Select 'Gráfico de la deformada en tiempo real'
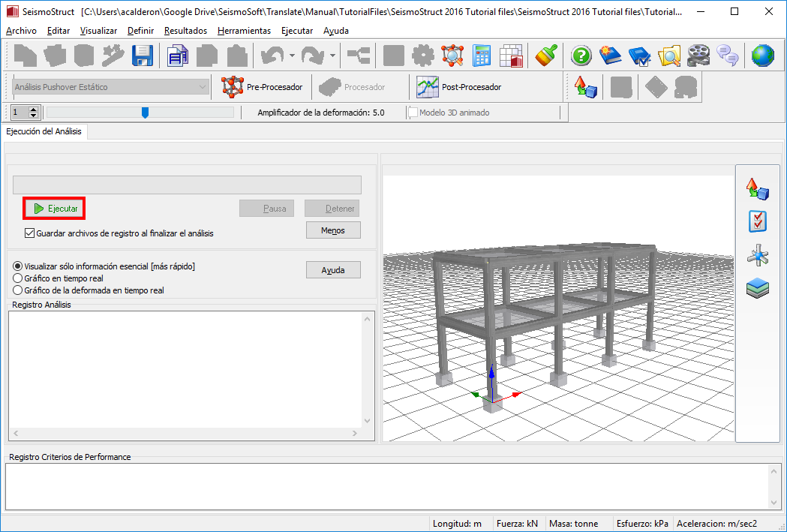Image resolution: width=787 pixels, height=532 pixels. (x=18, y=290)
